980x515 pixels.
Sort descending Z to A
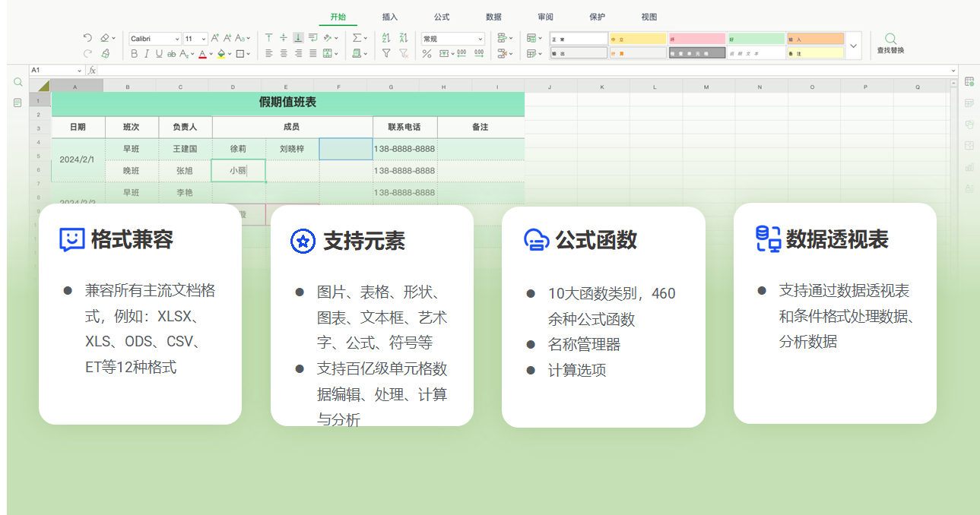(403, 38)
